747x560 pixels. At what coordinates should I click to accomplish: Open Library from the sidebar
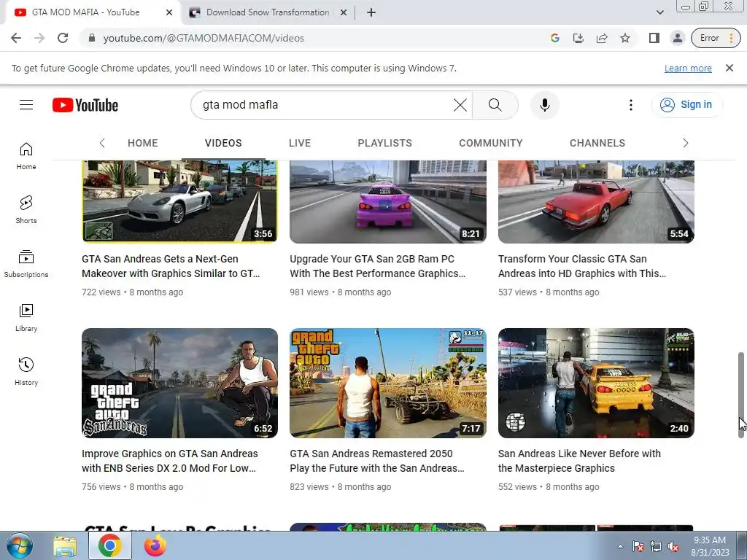(26, 318)
